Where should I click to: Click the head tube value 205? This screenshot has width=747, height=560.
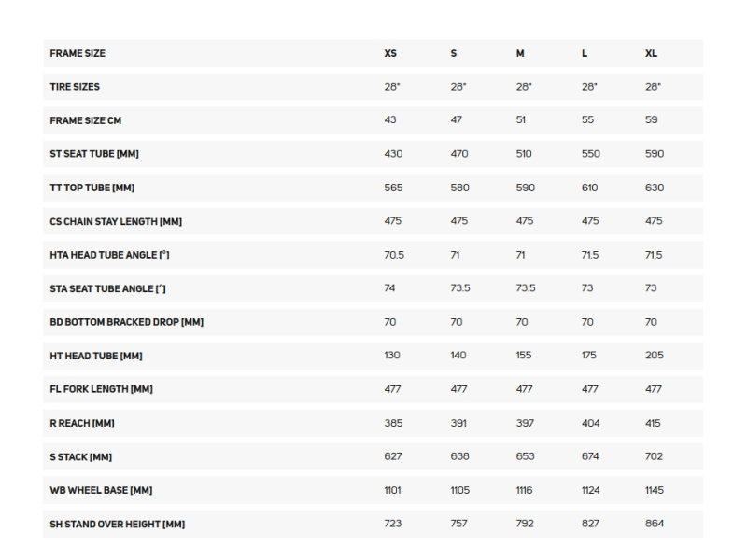click(x=655, y=356)
